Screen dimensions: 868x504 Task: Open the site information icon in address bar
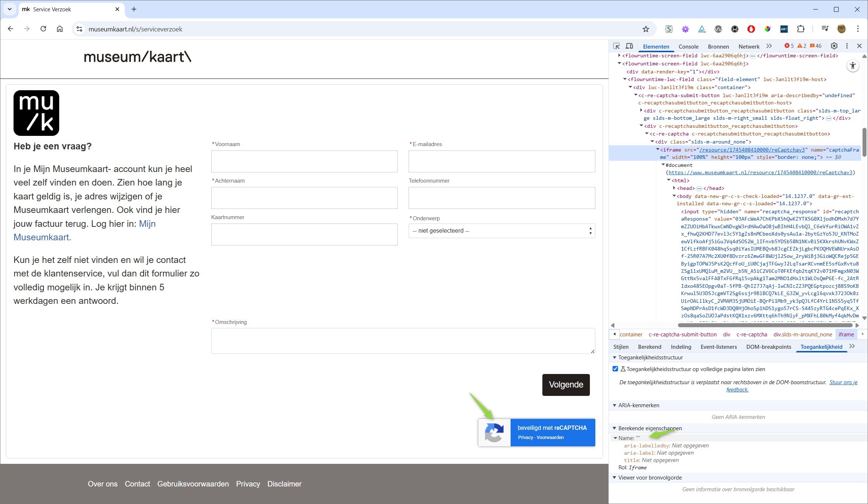click(x=79, y=29)
